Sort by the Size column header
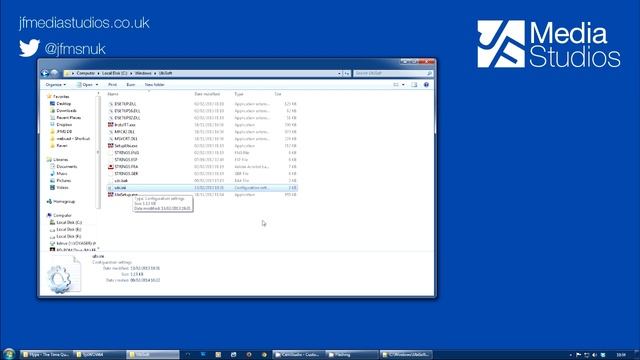640x360 pixels. pyautogui.click(x=278, y=94)
